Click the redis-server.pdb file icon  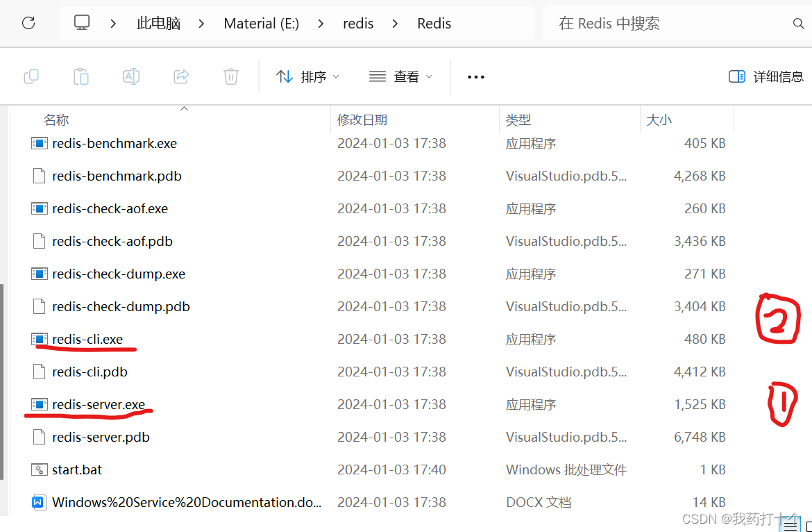point(40,438)
